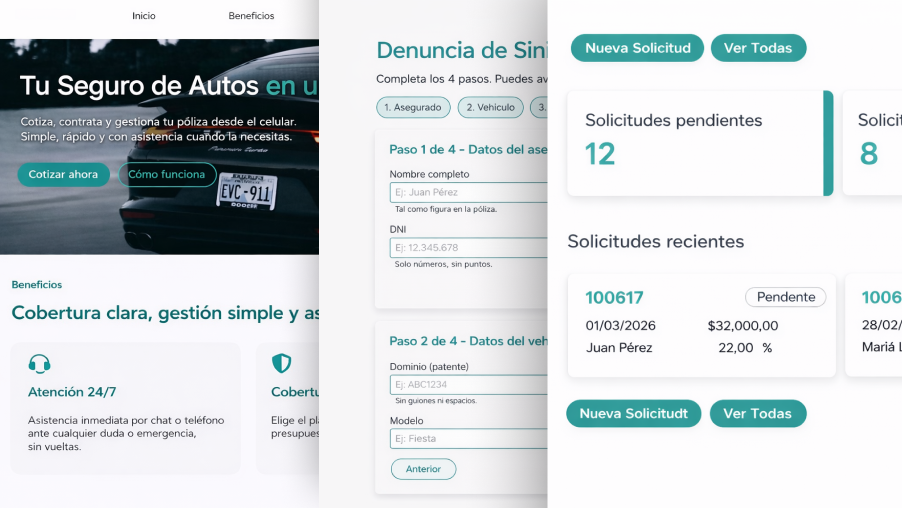This screenshot has width=902, height=508.
Task: Click the car license plate image
Action: tap(246, 190)
